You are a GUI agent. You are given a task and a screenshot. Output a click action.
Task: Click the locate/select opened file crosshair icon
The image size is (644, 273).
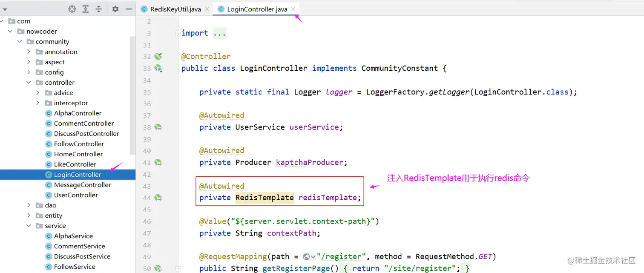[x=72, y=9]
